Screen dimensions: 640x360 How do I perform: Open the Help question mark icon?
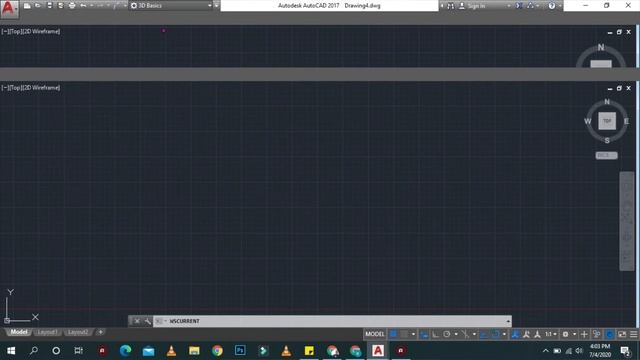click(x=551, y=6)
